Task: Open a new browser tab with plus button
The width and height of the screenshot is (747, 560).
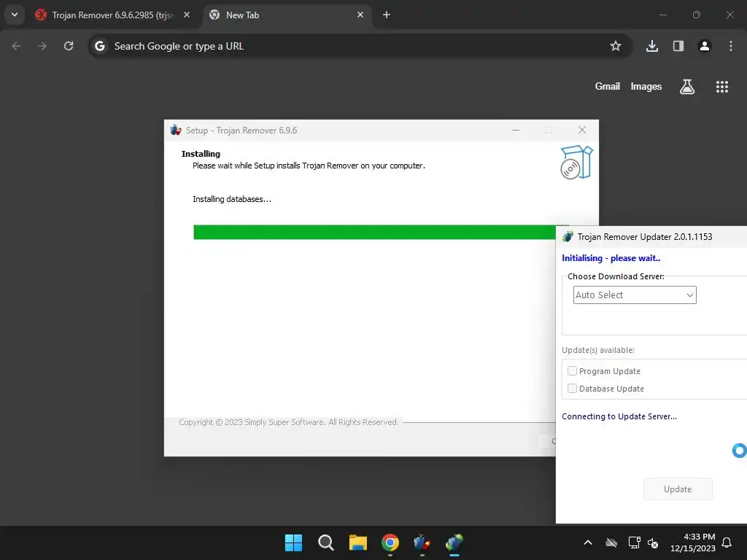Action: pyautogui.click(x=387, y=15)
